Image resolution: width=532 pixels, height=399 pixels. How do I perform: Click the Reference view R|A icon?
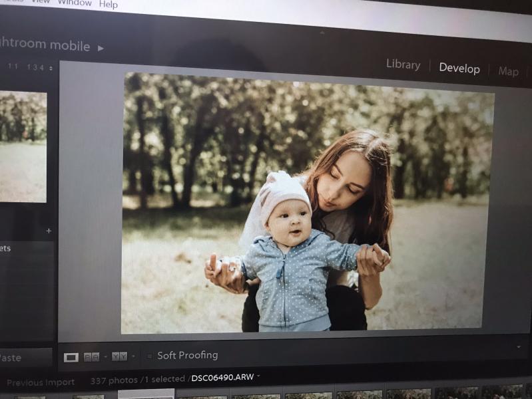[91, 357]
